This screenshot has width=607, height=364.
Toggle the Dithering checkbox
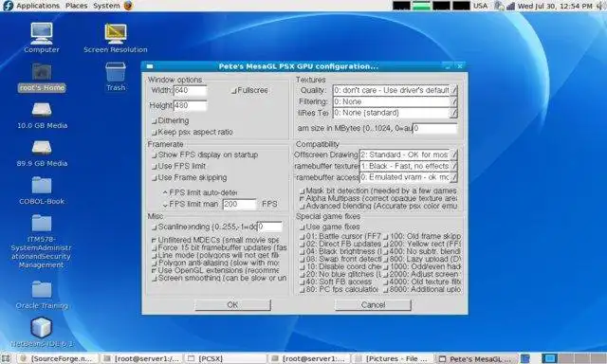(154, 121)
